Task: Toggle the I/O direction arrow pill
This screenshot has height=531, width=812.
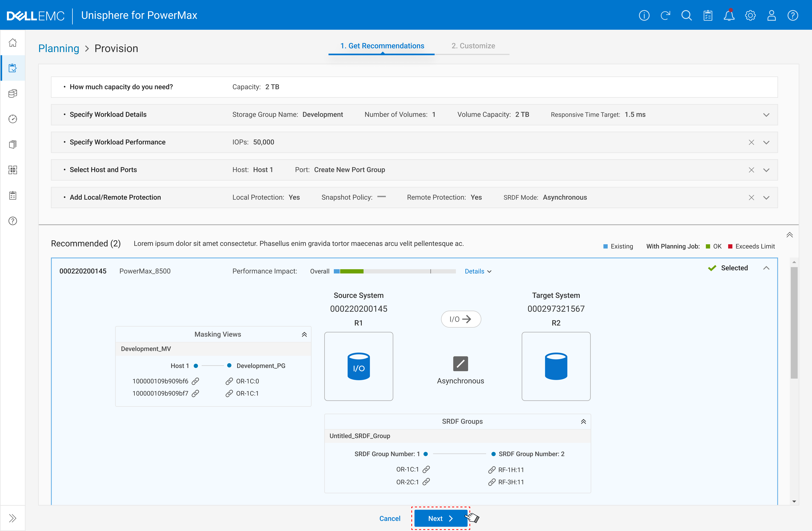Action: coord(461,319)
